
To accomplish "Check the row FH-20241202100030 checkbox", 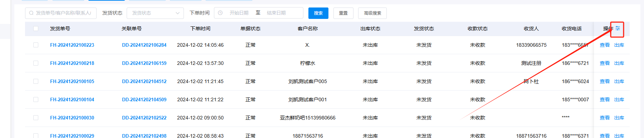I will pos(36,118).
